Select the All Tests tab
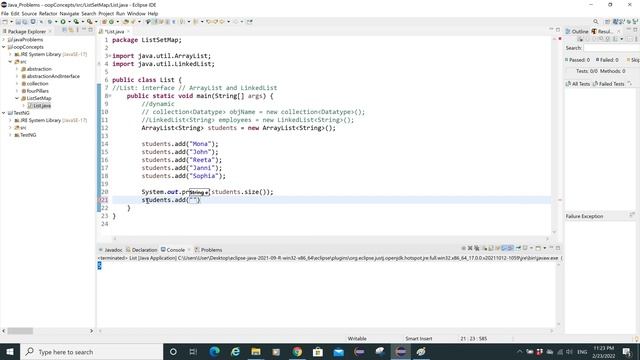640x360 pixels. pyautogui.click(x=578, y=84)
